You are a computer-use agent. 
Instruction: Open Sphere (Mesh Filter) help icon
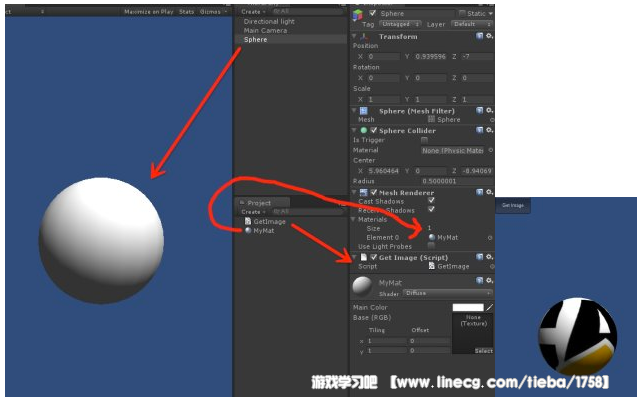(479, 110)
